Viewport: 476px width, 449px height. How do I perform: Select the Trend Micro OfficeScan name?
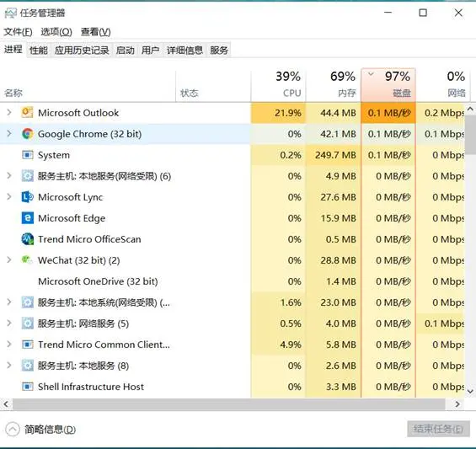(89, 239)
